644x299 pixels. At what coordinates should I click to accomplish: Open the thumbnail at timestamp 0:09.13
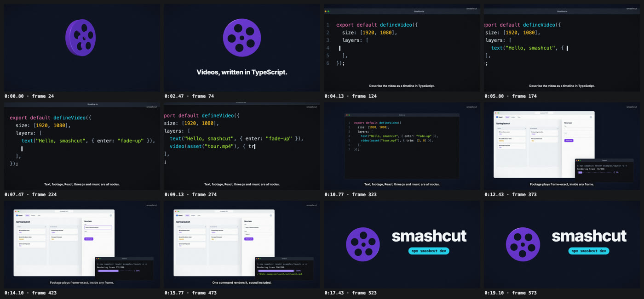click(x=242, y=146)
